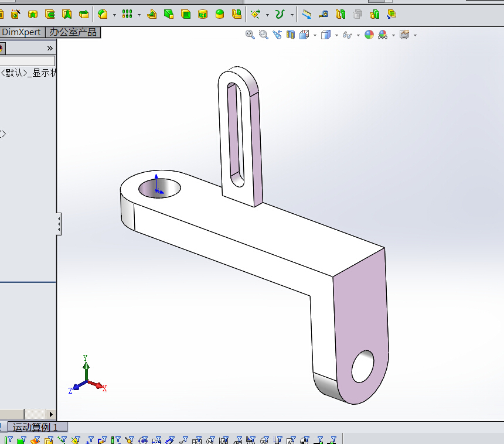
Task: Expand the Linear Pattern dropdown arrow
Action: tap(139, 15)
